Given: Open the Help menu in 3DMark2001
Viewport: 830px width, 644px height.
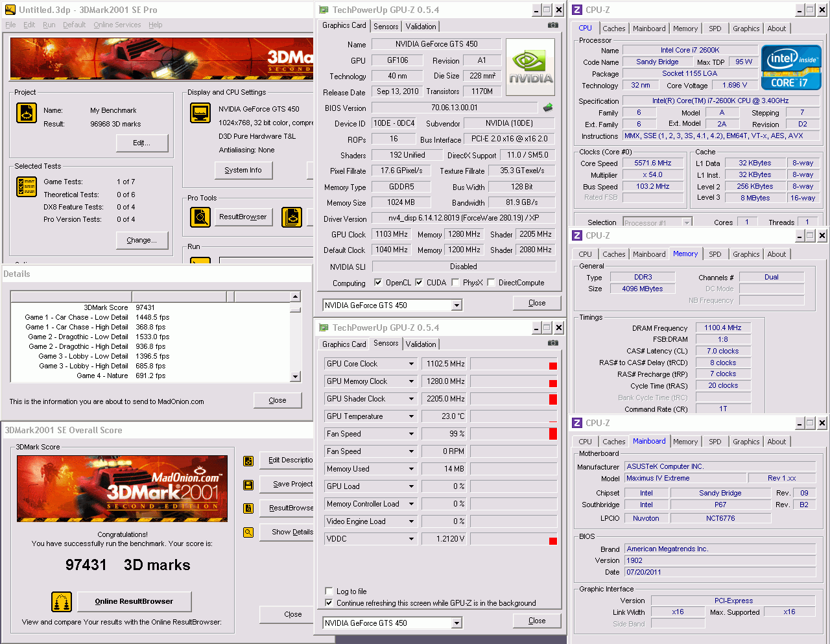Looking at the screenshot, I should point(156,25).
